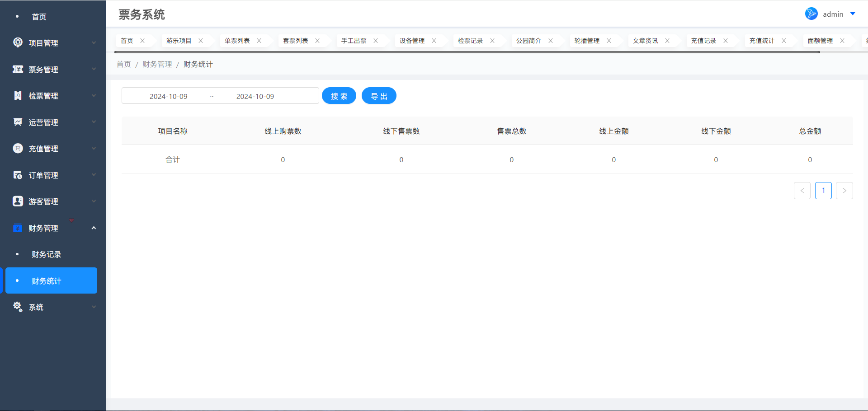Click the 充值管理 coin icon

click(x=18, y=148)
